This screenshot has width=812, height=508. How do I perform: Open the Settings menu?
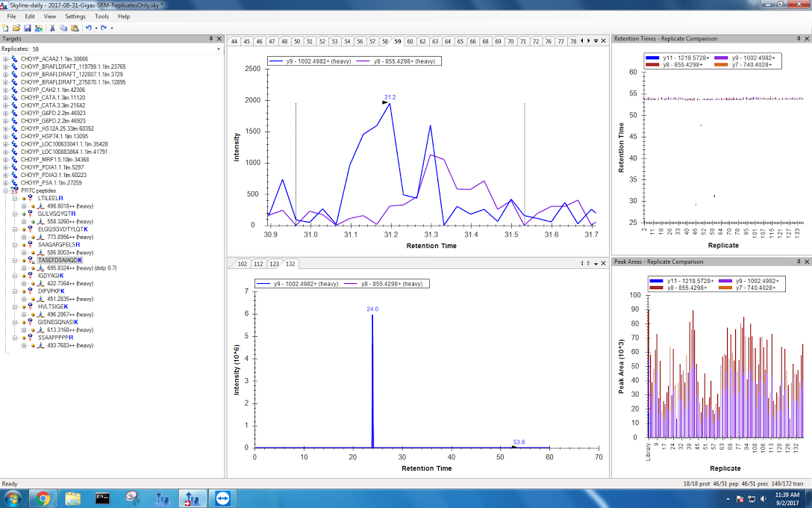(75, 16)
